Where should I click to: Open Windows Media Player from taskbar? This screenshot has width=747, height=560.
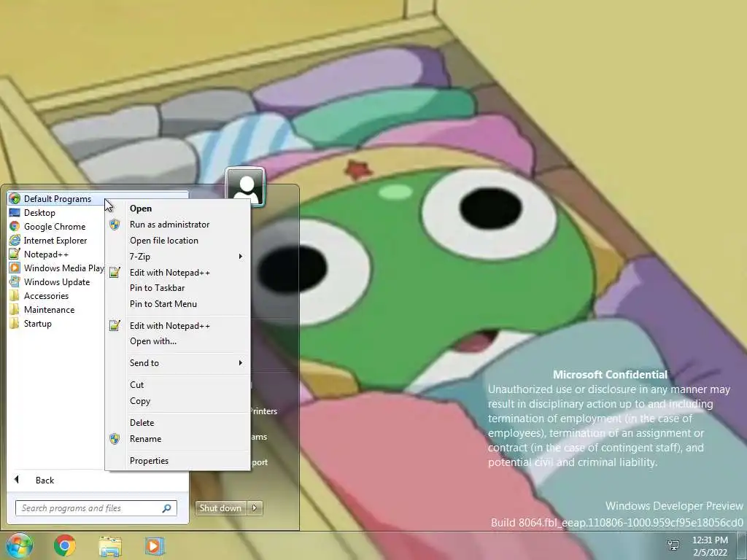[154, 546]
